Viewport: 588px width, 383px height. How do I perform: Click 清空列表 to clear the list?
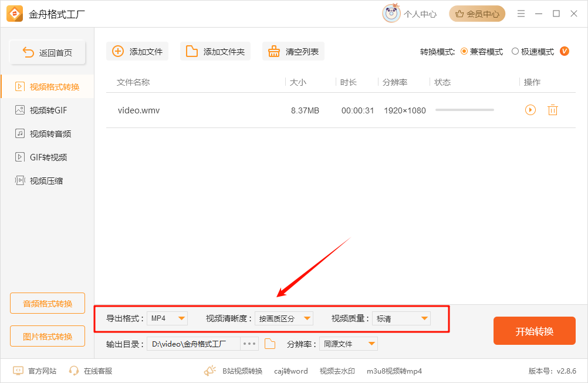point(293,52)
